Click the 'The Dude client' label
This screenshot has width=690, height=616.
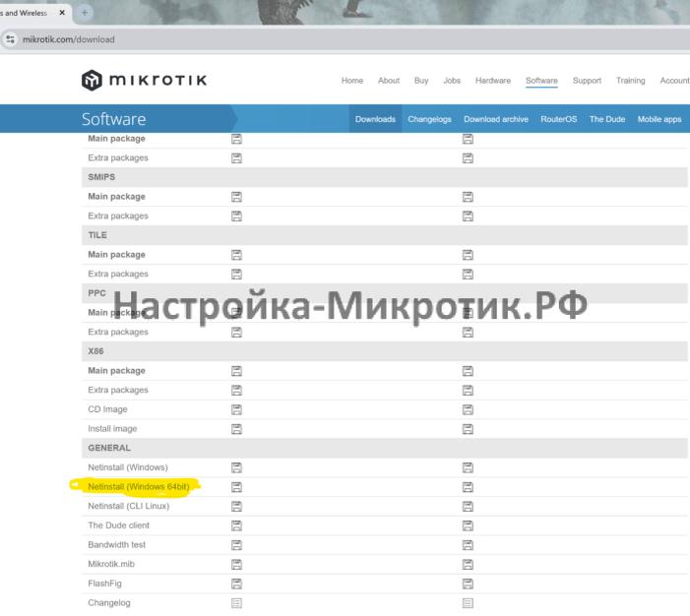tap(118, 525)
